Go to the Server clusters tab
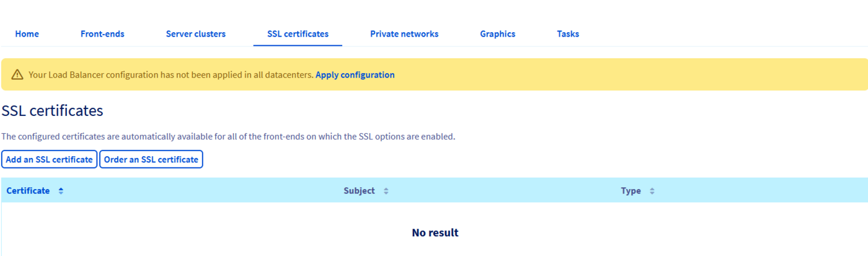 tap(195, 34)
